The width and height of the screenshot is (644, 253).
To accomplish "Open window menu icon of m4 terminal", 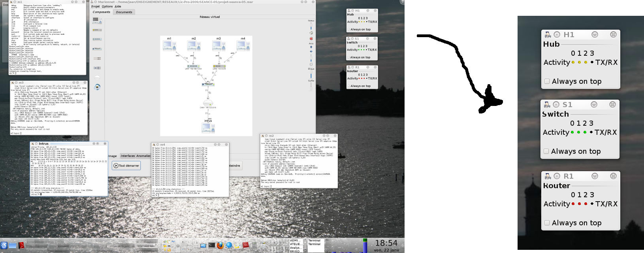I will (x=154, y=144).
